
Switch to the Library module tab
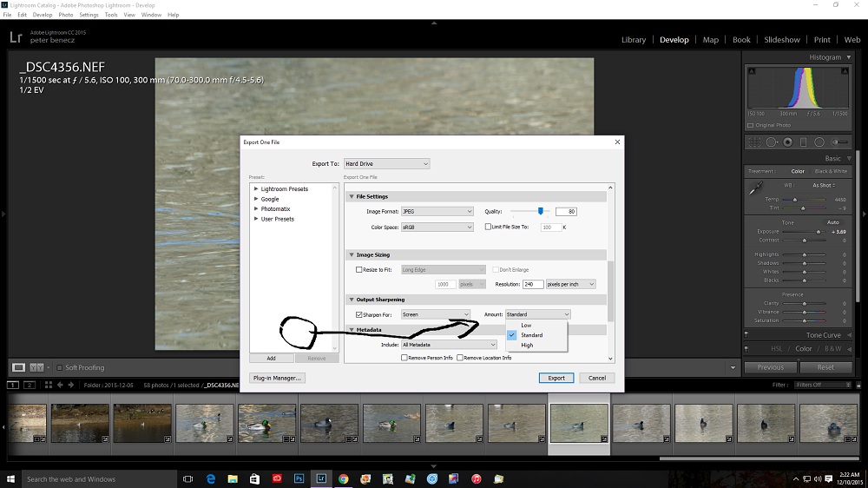click(x=633, y=39)
